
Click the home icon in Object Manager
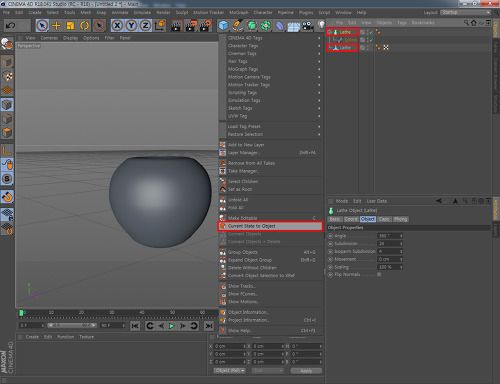473,23
